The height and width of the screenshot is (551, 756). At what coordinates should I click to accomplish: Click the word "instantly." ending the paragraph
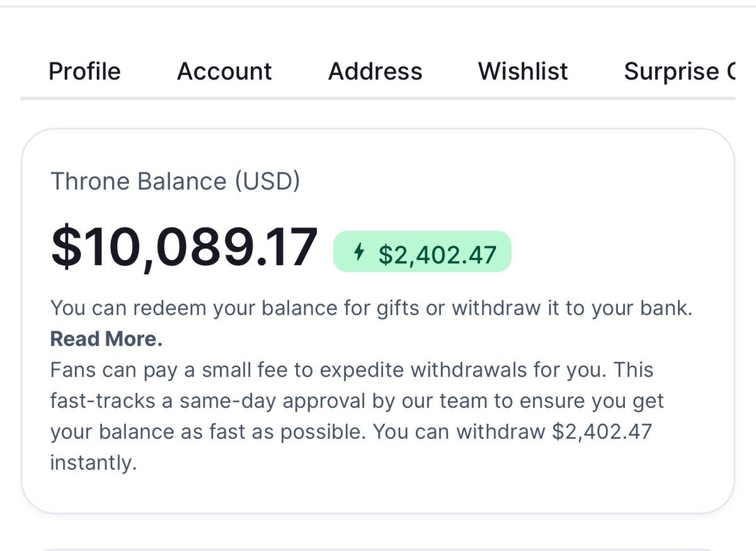point(93,463)
